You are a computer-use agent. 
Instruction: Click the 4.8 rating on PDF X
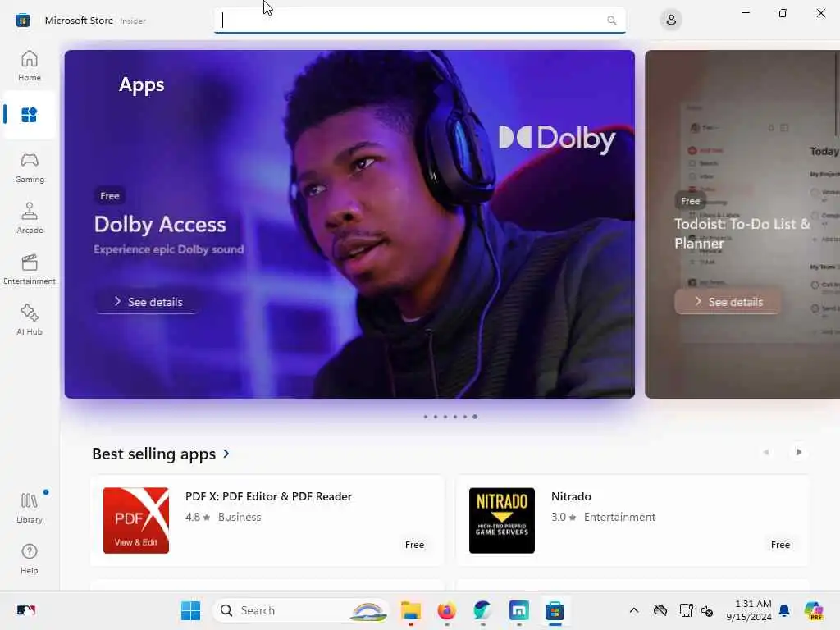[198, 517]
